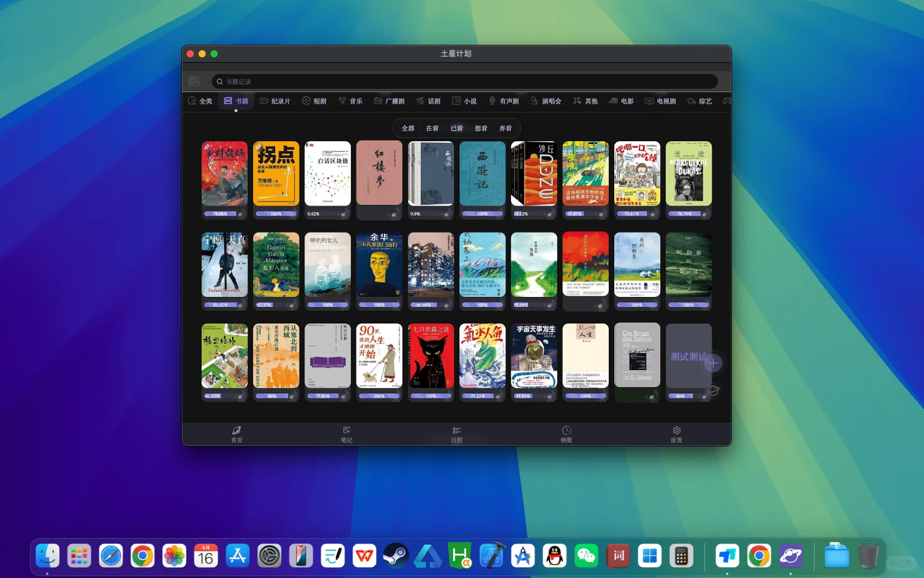
Task: Open the 白话区块链 book cover
Action: click(328, 173)
